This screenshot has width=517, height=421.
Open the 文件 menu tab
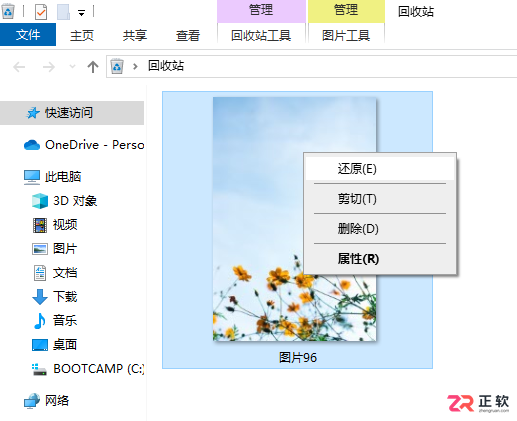click(28, 35)
